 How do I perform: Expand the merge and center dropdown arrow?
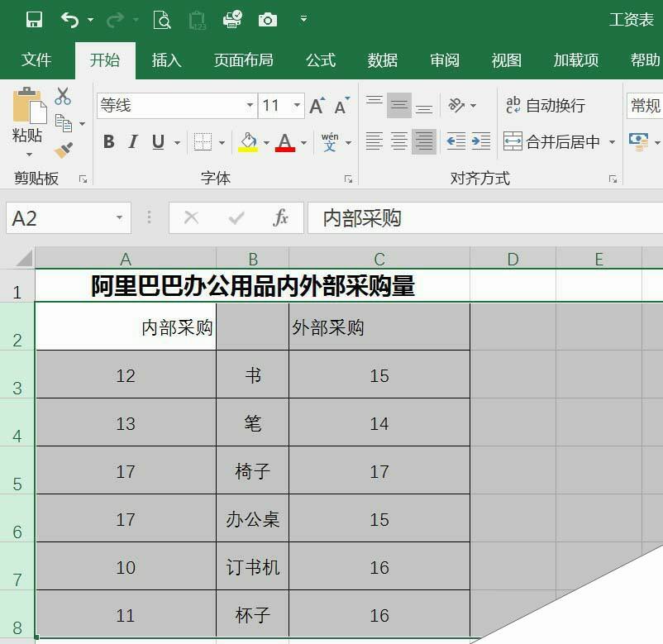[612, 141]
